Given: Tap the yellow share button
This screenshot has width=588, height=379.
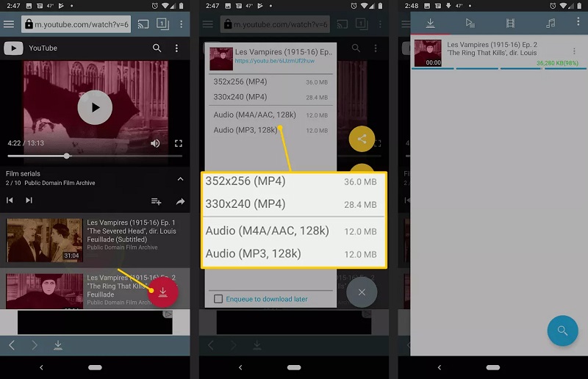Looking at the screenshot, I should click(361, 139).
